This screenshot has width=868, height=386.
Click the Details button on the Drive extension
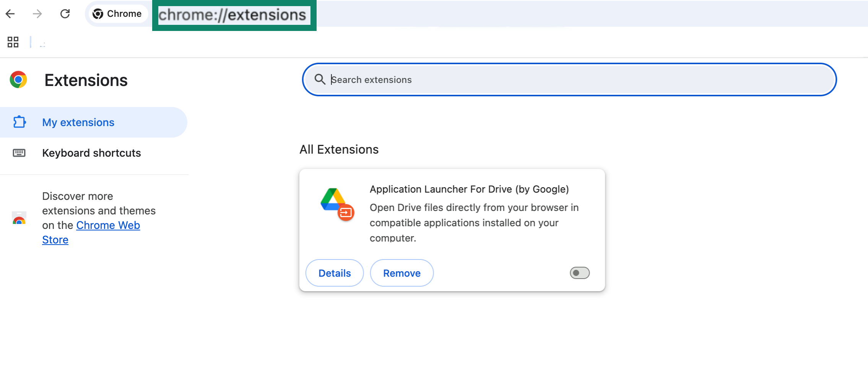point(334,273)
